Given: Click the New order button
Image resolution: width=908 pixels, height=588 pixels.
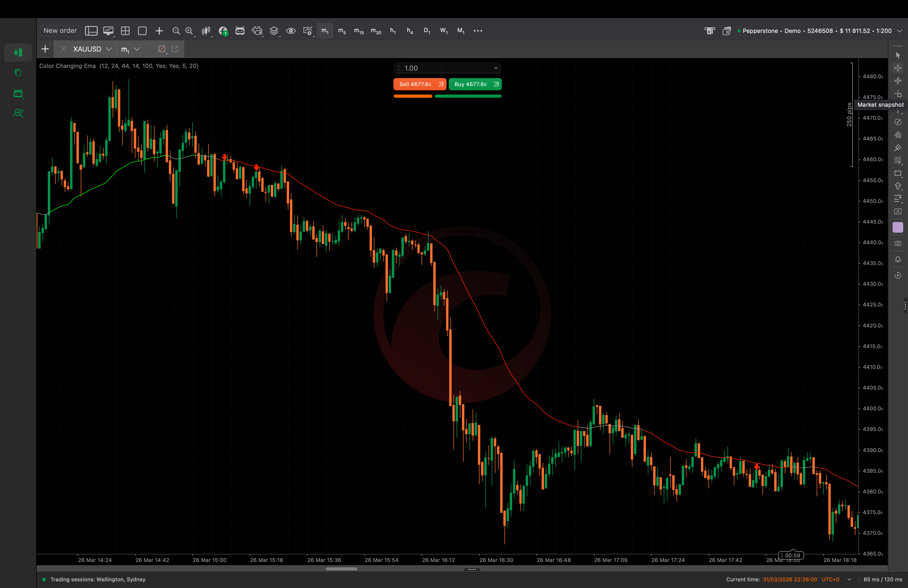Looking at the screenshot, I should click(x=60, y=31).
